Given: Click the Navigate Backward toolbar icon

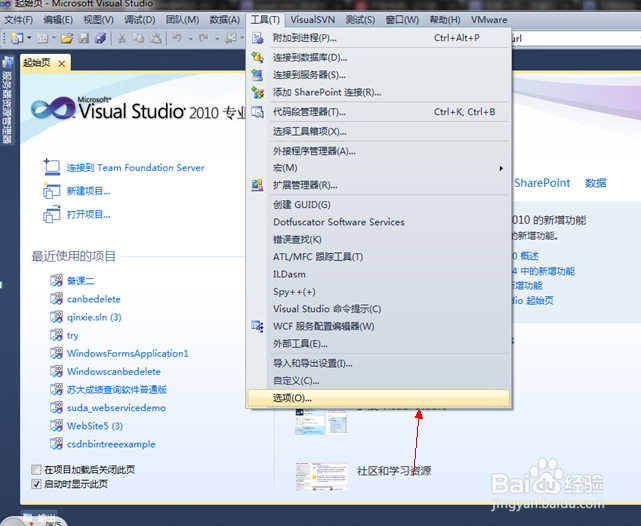Looking at the screenshot, I should click(231, 38).
